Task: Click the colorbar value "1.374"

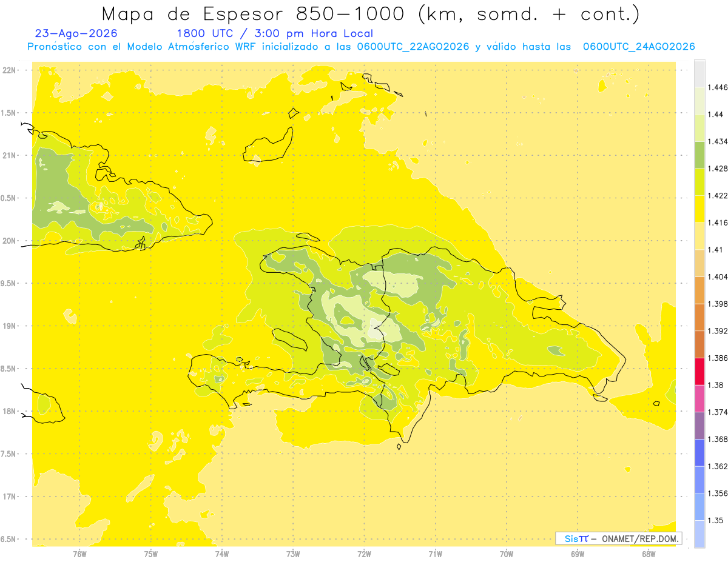Action: [719, 412]
